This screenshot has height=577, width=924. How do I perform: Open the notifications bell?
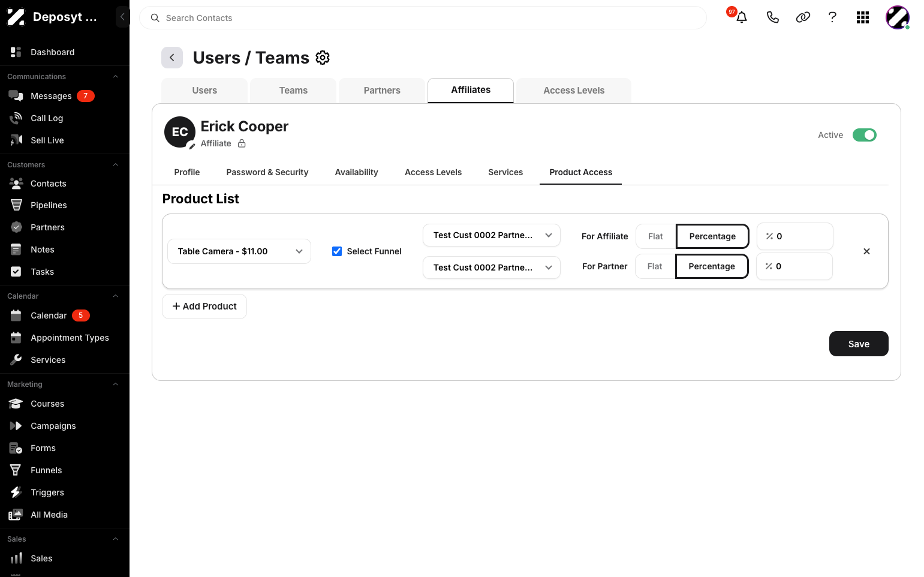[x=742, y=17]
